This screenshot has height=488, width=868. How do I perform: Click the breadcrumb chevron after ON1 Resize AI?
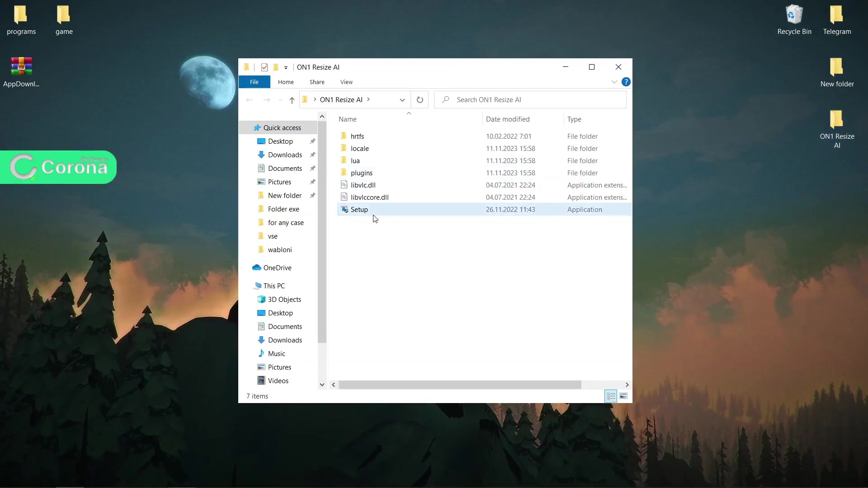[368, 99]
